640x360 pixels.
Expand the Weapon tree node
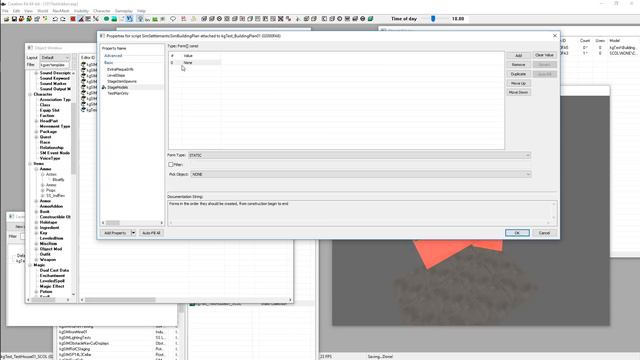tap(36, 260)
